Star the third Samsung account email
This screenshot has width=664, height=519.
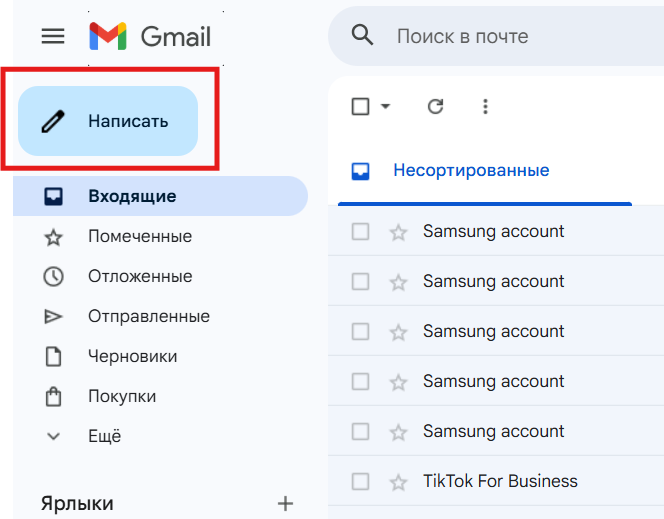398,332
